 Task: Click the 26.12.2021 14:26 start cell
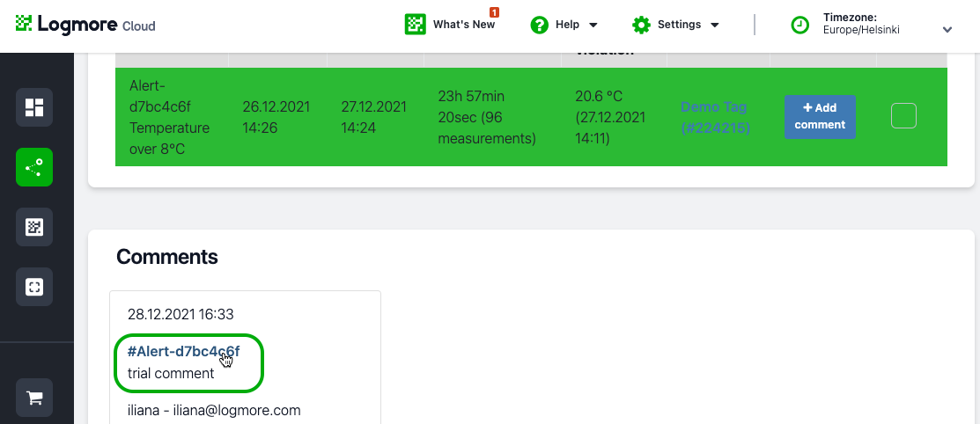[x=276, y=117]
